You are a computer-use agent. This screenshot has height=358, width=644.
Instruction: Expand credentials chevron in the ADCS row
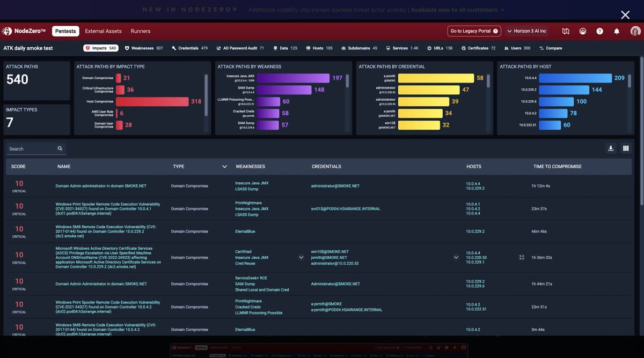tap(456, 257)
